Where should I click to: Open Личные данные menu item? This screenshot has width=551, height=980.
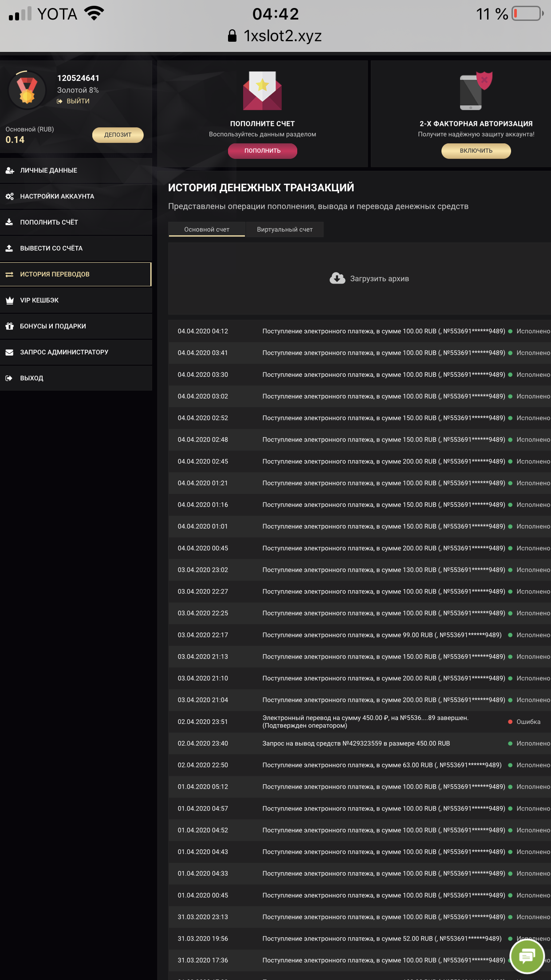pyautogui.click(x=49, y=170)
